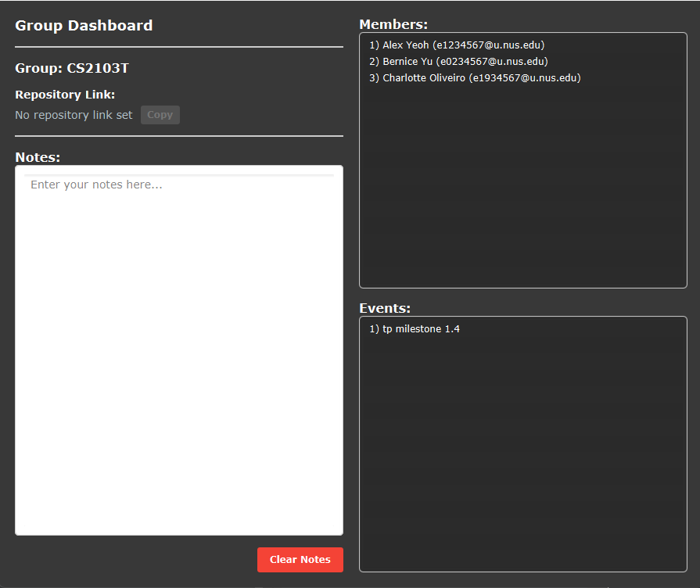Click the 'Group: CS2103T' heading

pyautogui.click(x=72, y=69)
